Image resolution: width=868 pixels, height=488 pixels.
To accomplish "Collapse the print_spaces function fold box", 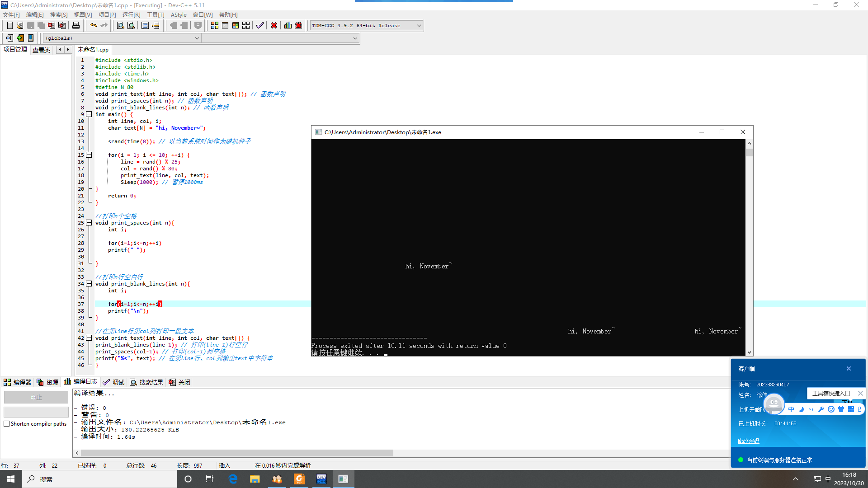I will [x=89, y=223].
